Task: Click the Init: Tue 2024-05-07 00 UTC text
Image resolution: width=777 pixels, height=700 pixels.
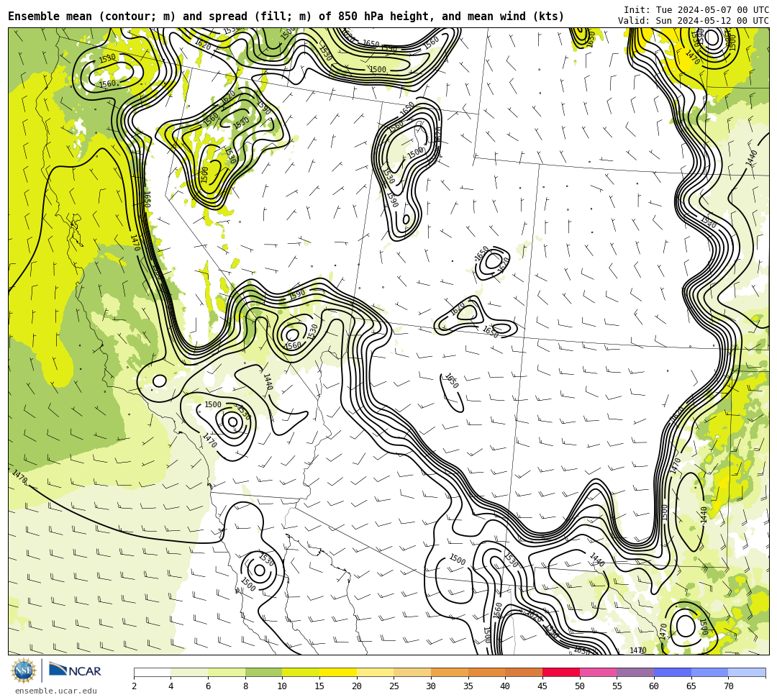Action: coord(696,10)
